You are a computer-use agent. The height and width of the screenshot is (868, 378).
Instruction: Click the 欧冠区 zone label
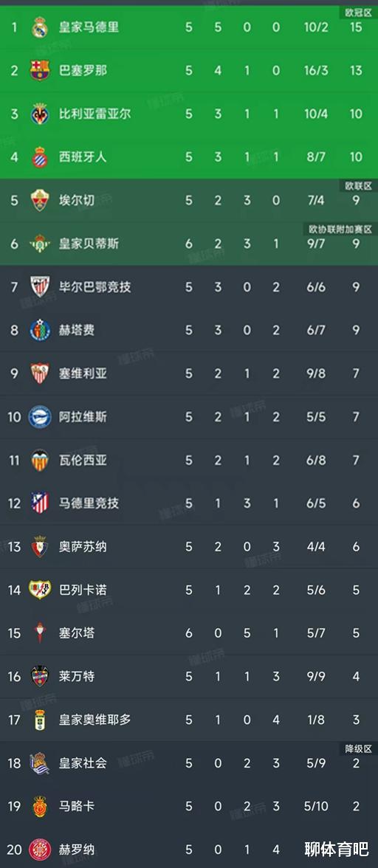click(x=357, y=12)
